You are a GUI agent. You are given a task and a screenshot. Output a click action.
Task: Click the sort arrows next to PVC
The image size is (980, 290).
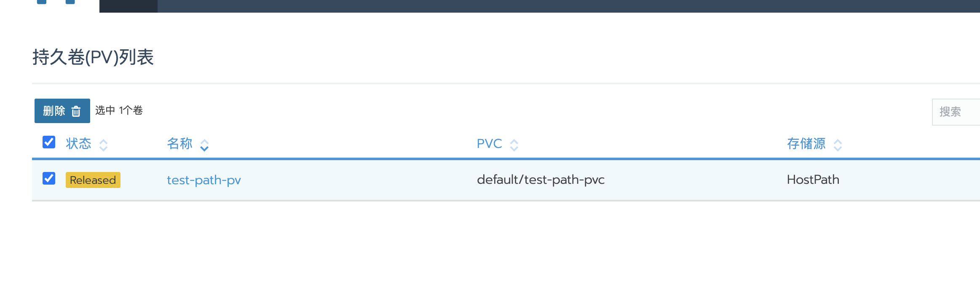514,145
